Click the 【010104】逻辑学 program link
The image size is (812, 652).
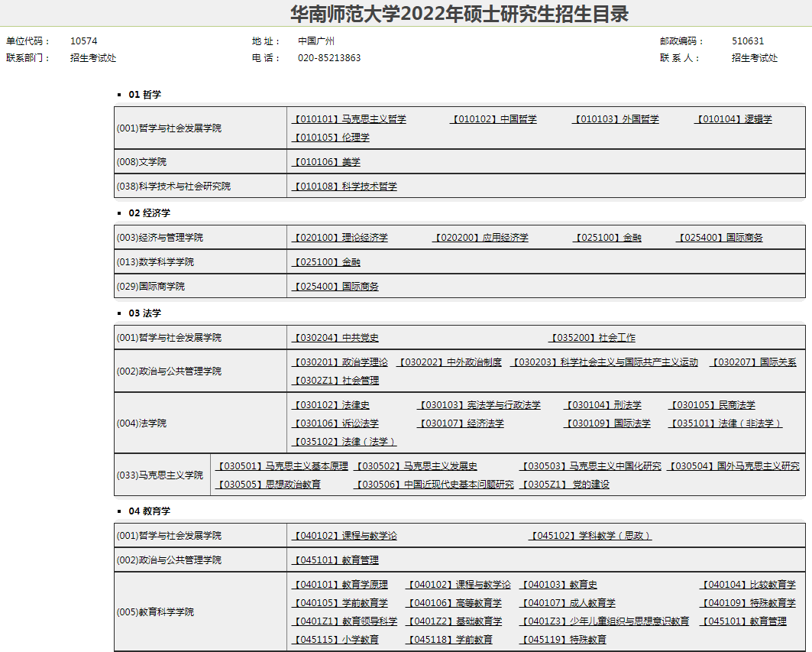(x=733, y=119)
